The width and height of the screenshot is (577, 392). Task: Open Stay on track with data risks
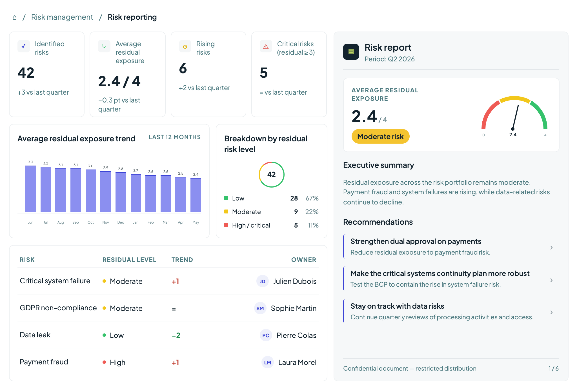[451, 311]
